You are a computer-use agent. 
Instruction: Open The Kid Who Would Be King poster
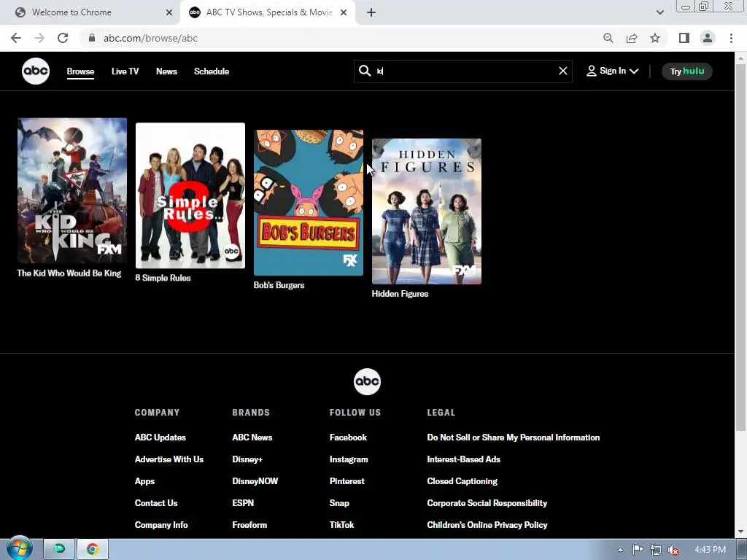[x=72, y=190]
